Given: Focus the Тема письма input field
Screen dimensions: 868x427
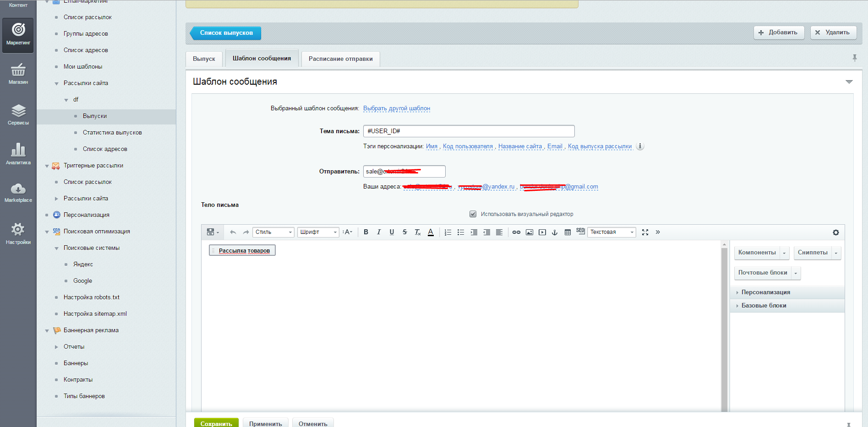Looking at the screenshot, I should [469, 131].
